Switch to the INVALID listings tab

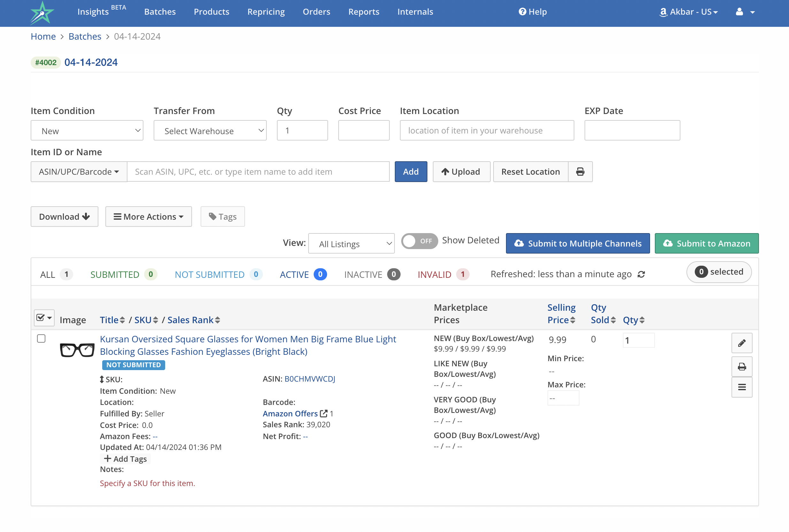point(435,275)
